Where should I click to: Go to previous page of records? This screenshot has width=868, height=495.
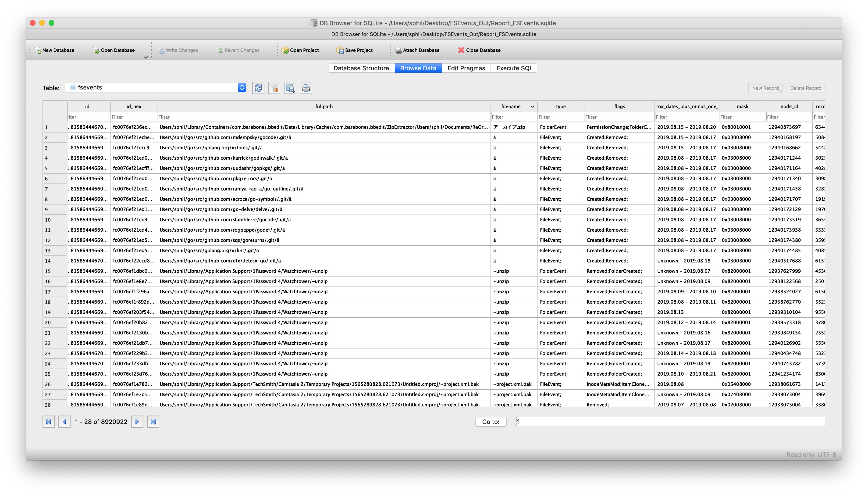pyautogui.click(x=64, y=422)
